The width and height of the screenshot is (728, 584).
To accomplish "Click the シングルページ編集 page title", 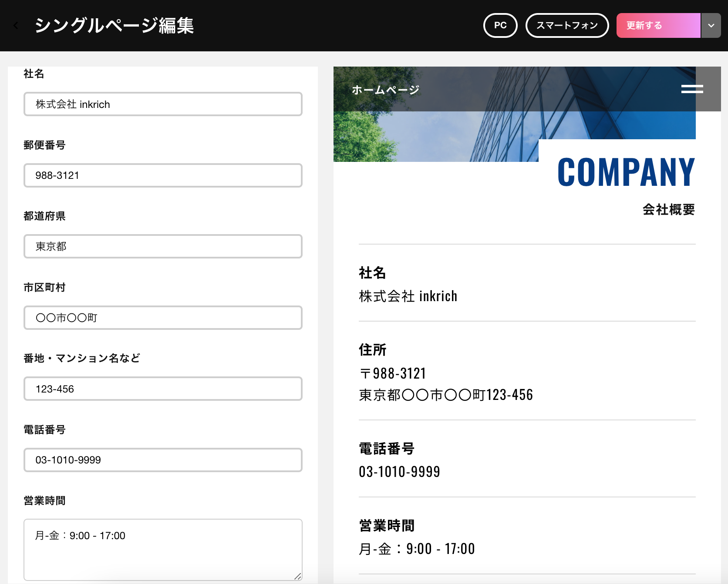I will tap(115, 26).
